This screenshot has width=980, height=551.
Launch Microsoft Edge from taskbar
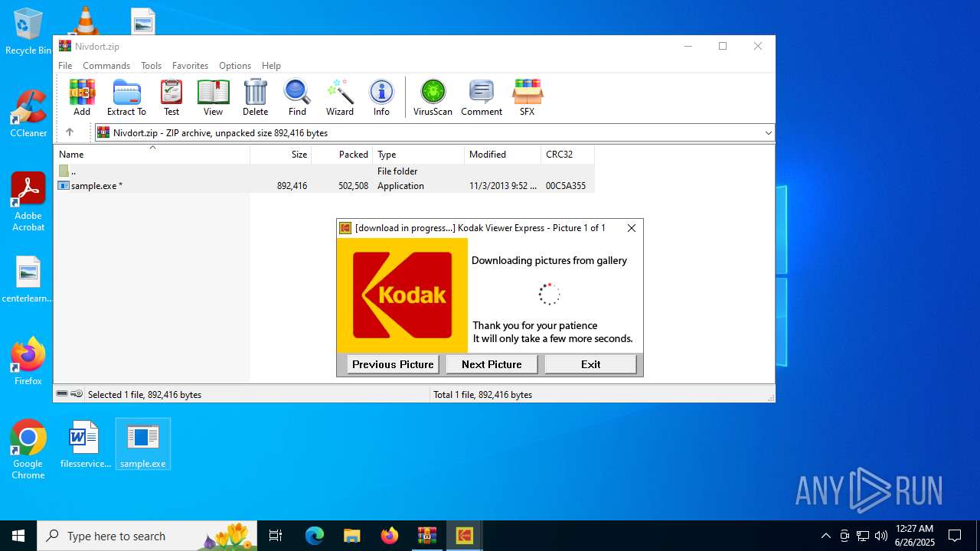(x=315, y=536)
